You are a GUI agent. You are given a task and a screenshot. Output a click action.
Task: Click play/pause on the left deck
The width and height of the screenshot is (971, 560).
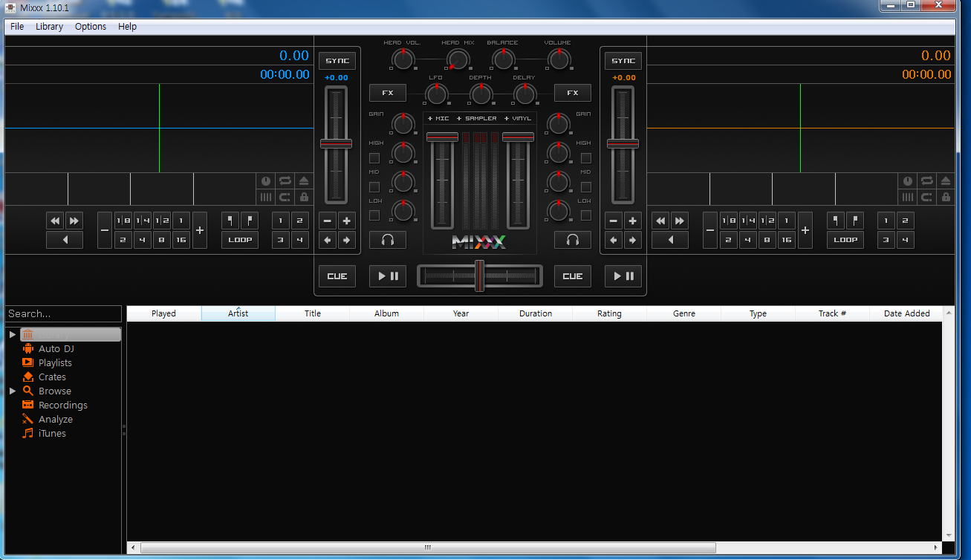point(388,276)
